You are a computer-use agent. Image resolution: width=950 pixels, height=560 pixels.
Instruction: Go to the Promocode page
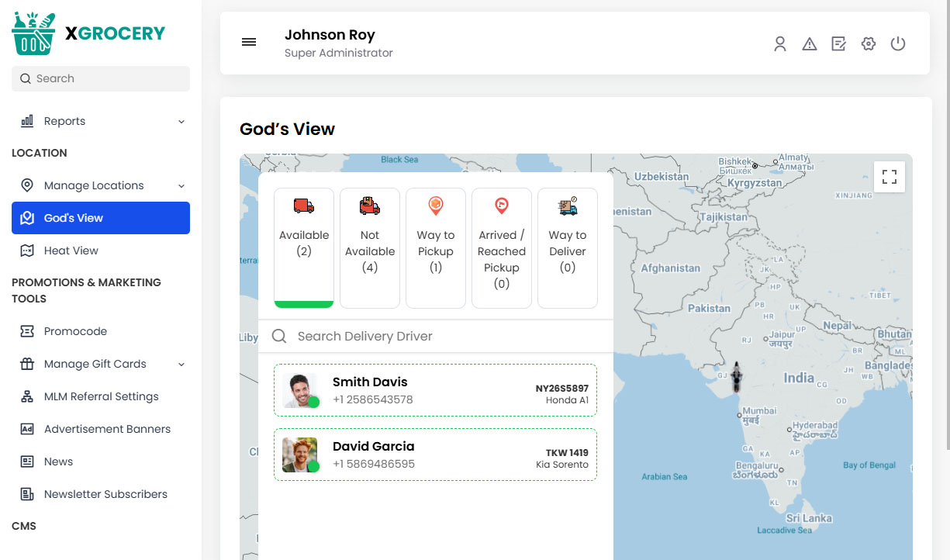pos(75,331)
